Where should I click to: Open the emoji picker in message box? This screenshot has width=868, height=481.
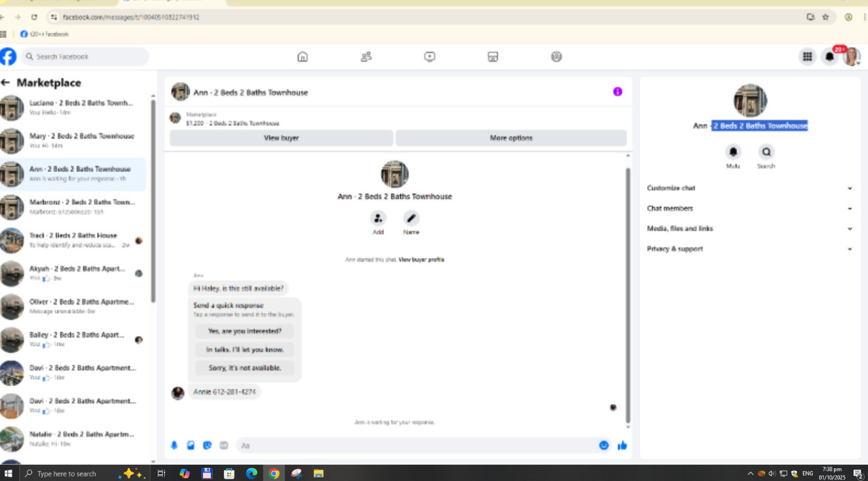[603, 446]
